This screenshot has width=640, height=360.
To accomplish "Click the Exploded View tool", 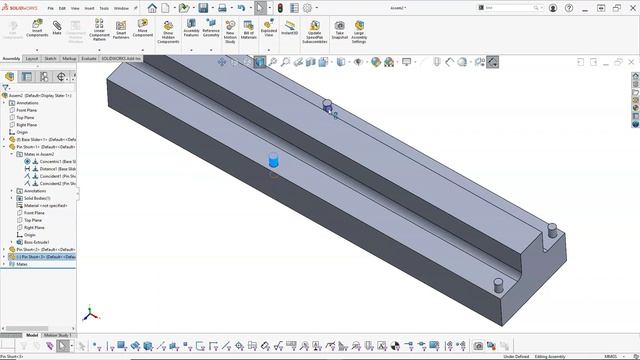I will click(269, 28).
